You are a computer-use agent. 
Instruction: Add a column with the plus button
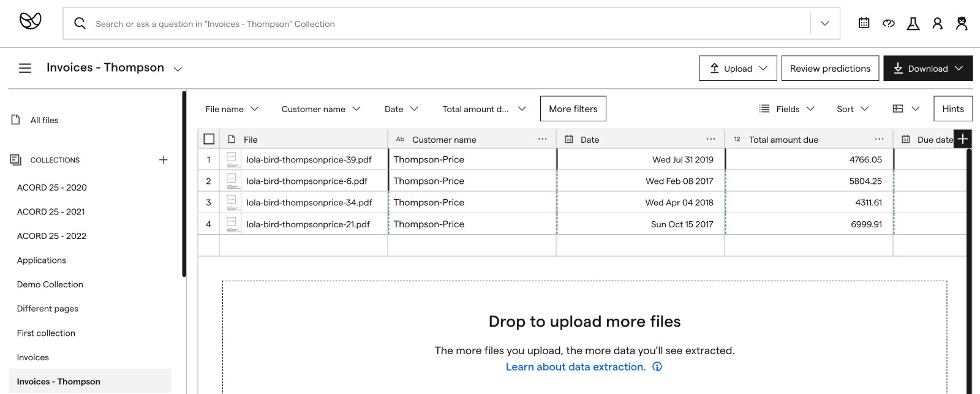[x=963, y=139]
